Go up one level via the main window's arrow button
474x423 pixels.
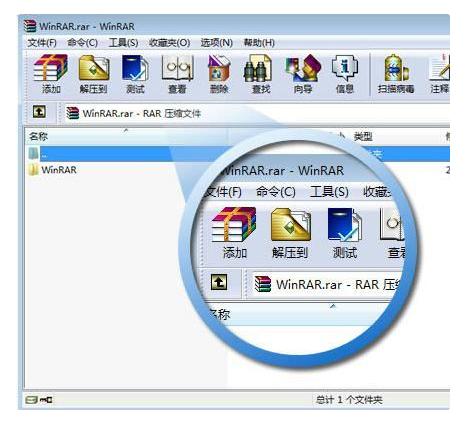(39, 111)
